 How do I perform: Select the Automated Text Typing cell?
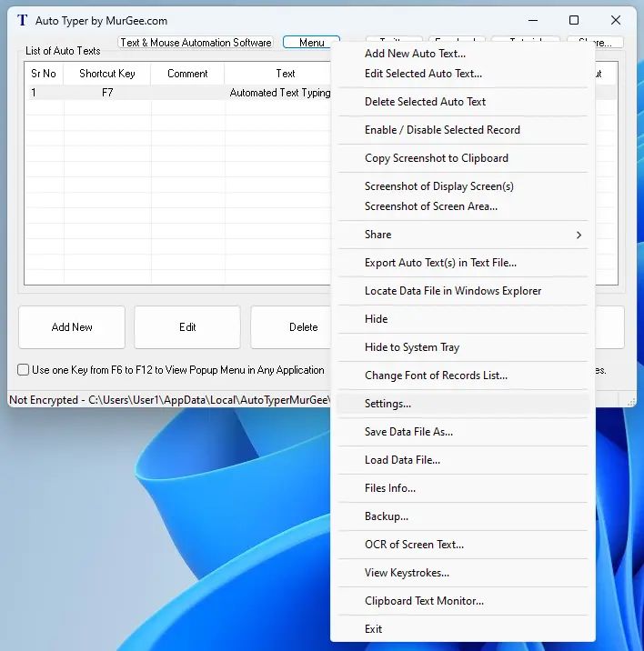click(x=278, y=93)
